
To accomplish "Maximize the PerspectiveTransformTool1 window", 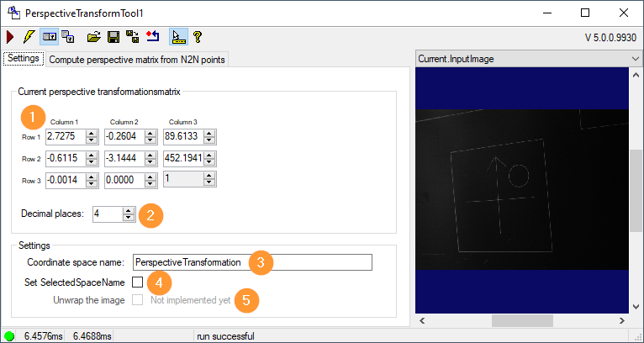I will (x=585, y=13).
